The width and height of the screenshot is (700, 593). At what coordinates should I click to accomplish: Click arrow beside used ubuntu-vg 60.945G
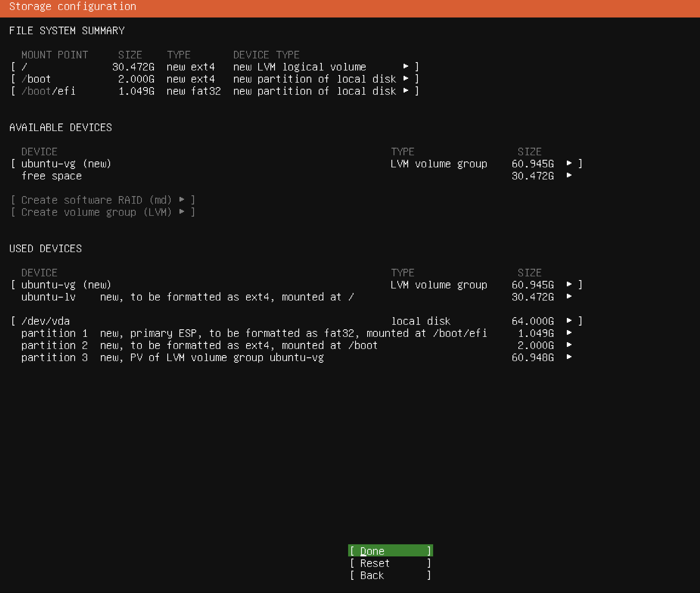point(569,284)
